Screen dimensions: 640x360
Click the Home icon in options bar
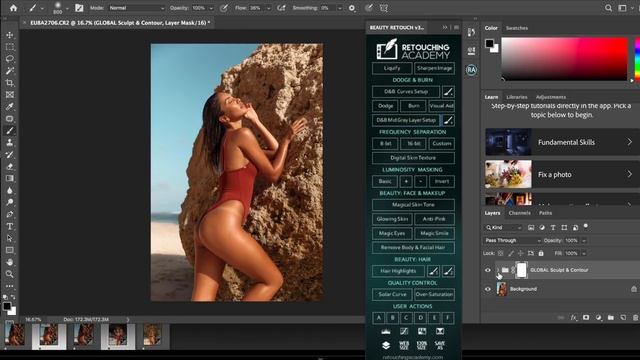[13, 8]
